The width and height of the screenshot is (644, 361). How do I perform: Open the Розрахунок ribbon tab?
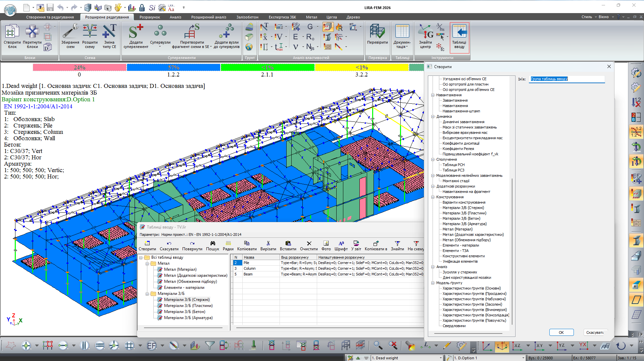pos(150,17)
